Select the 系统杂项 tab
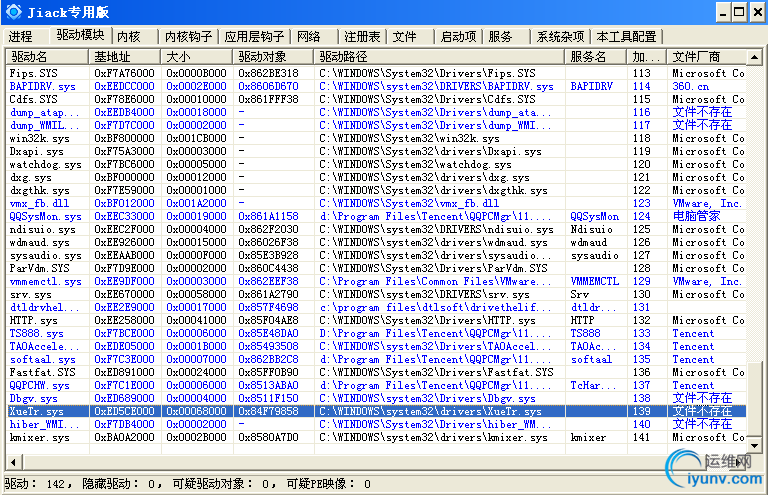The width and height of the screenshot is (768, 495). (x=560, y=37)
